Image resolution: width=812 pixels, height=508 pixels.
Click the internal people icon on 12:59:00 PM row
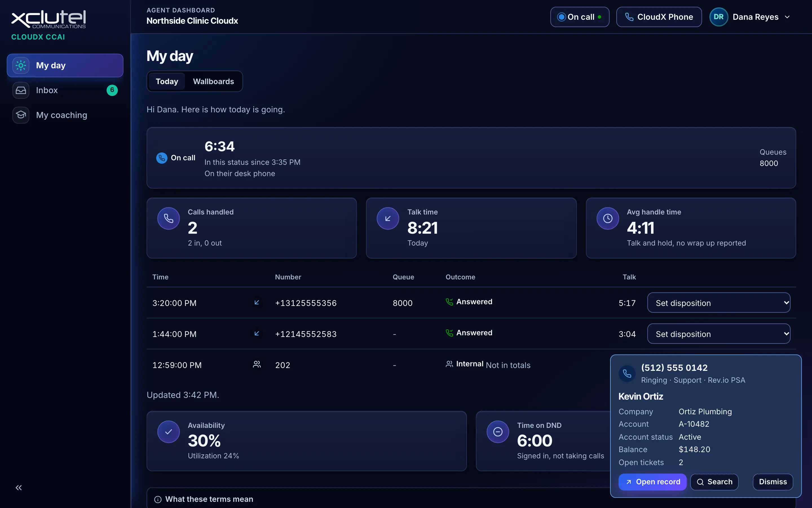click(x=257, y=364)
